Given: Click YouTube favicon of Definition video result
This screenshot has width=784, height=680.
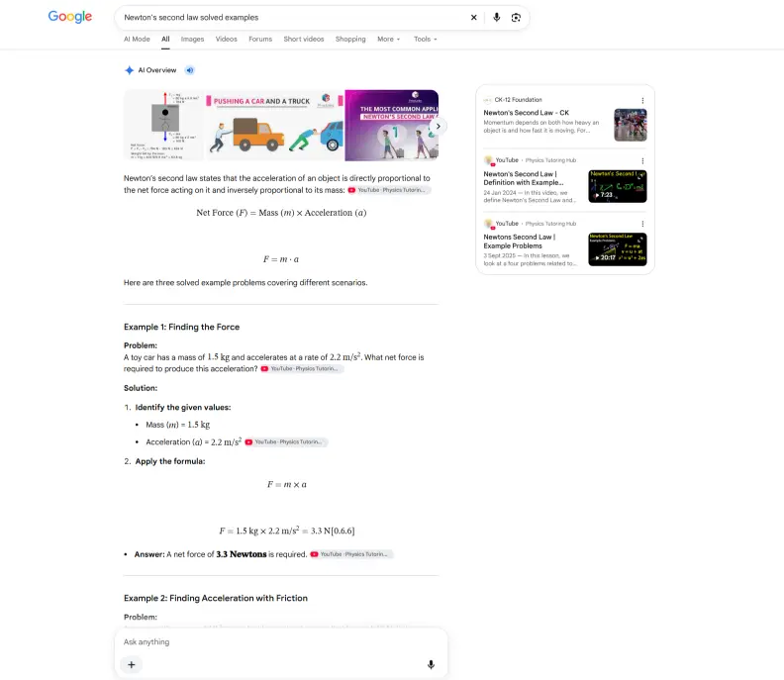Looking at the screenshot, I should click(488, 160).
